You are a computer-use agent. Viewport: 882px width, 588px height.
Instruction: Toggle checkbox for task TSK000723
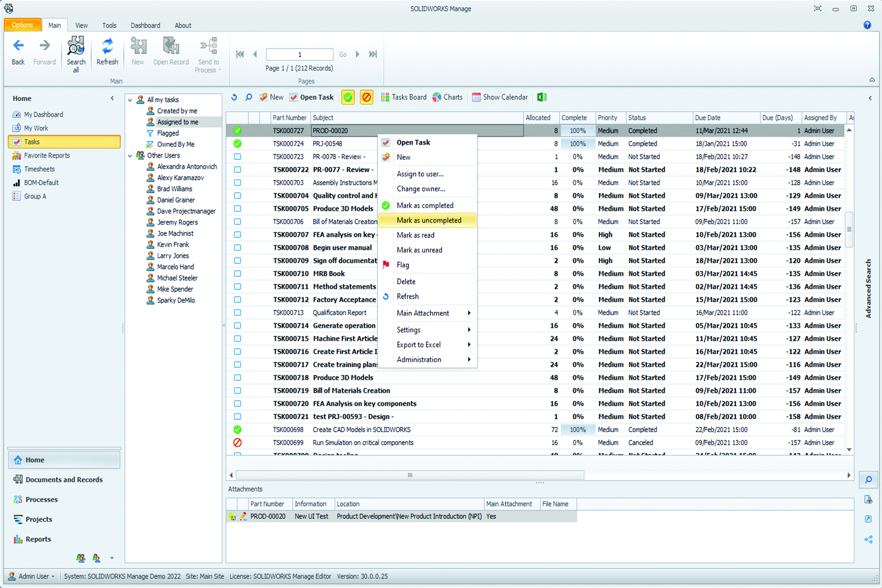coord(237,157)
